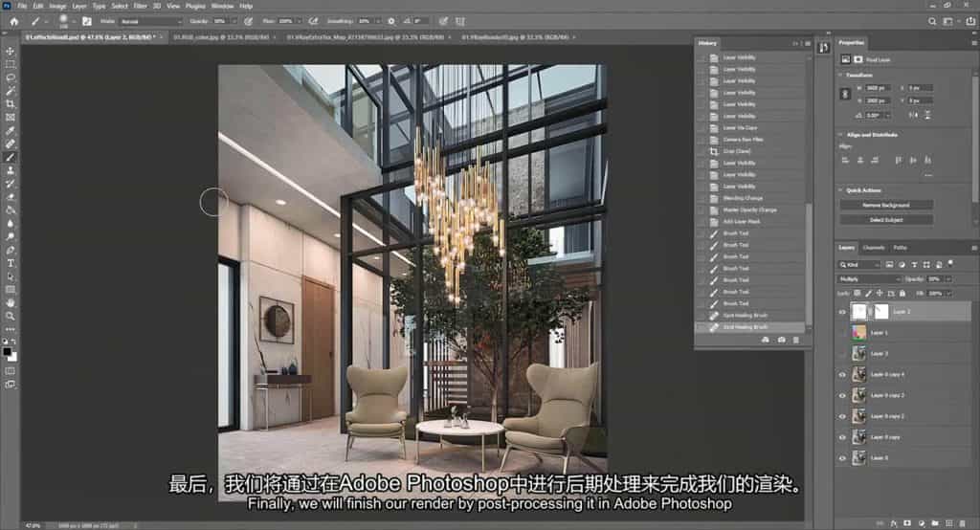This screenshot has width=980, height=530.
Task: Add layer mask at Layers panel bottom
Action: pos(907,523)
